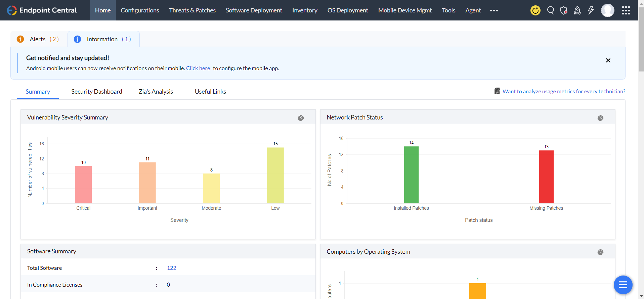Screen dimensions: 644x299
Task: Expand the more menu ellipsis in navbar
Action: pyautogui.click(x=494, y=10)
